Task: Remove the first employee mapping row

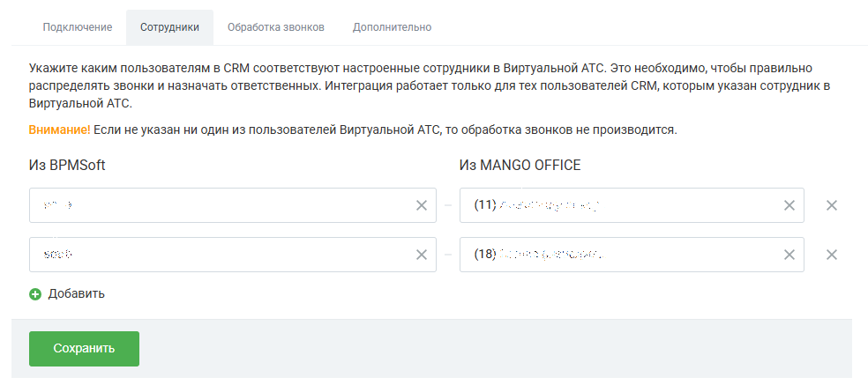Action: click(x=832, y=205)
